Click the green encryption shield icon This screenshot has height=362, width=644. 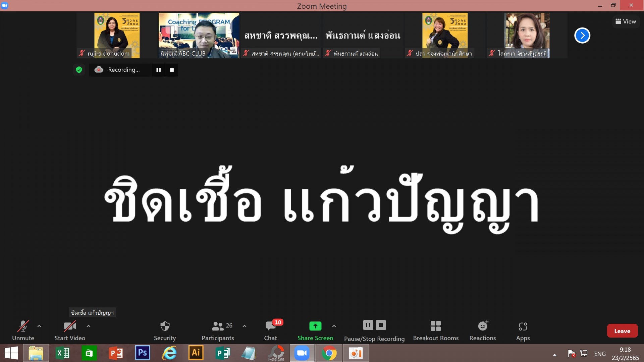(x=79, y=70)
